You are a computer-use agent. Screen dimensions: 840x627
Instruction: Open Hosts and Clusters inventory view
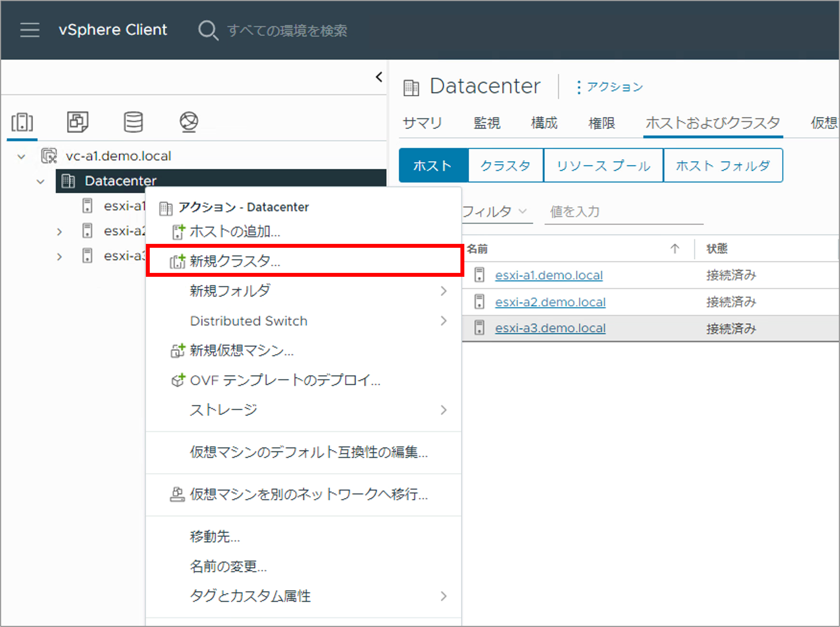[x=22, y=122]
